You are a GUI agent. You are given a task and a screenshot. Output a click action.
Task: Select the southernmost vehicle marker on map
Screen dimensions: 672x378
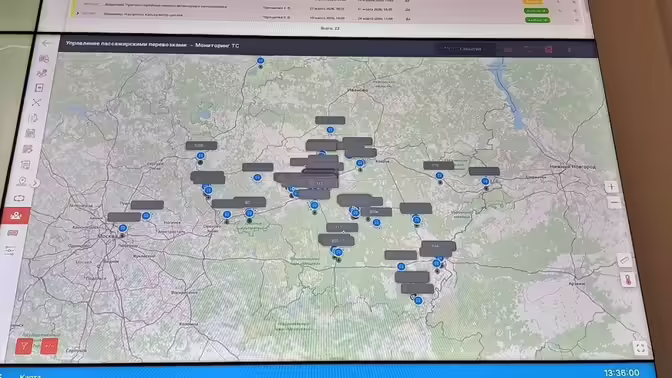[418, 300]
